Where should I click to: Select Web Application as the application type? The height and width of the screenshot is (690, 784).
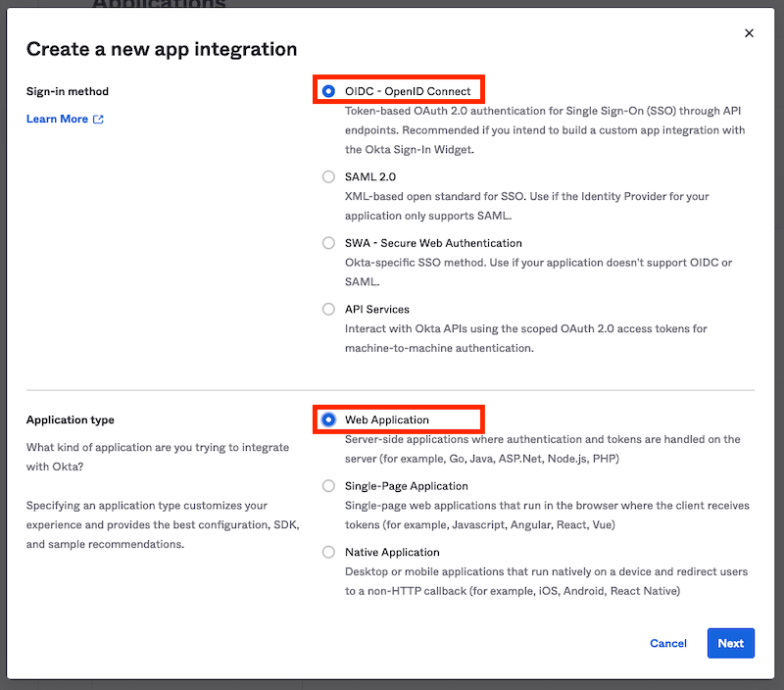click(328, 419)
